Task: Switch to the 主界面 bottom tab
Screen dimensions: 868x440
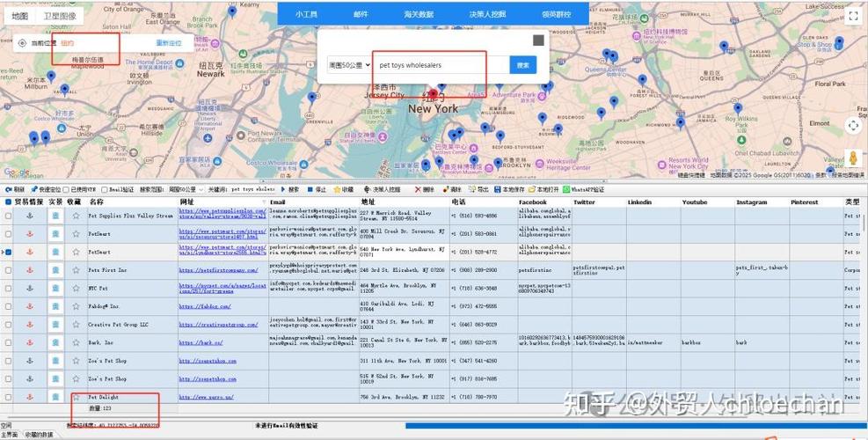Action: click(10, 435)
